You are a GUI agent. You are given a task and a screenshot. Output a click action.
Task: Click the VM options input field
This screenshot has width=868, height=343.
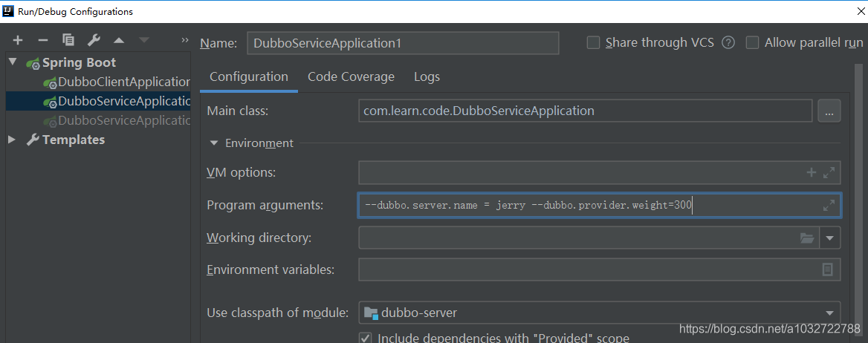[600, 172]
